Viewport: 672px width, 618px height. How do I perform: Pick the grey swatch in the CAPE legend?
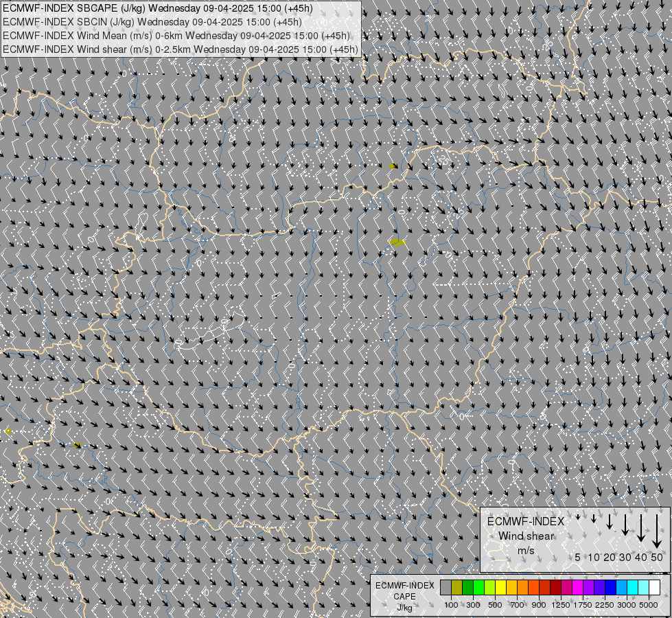445,587
